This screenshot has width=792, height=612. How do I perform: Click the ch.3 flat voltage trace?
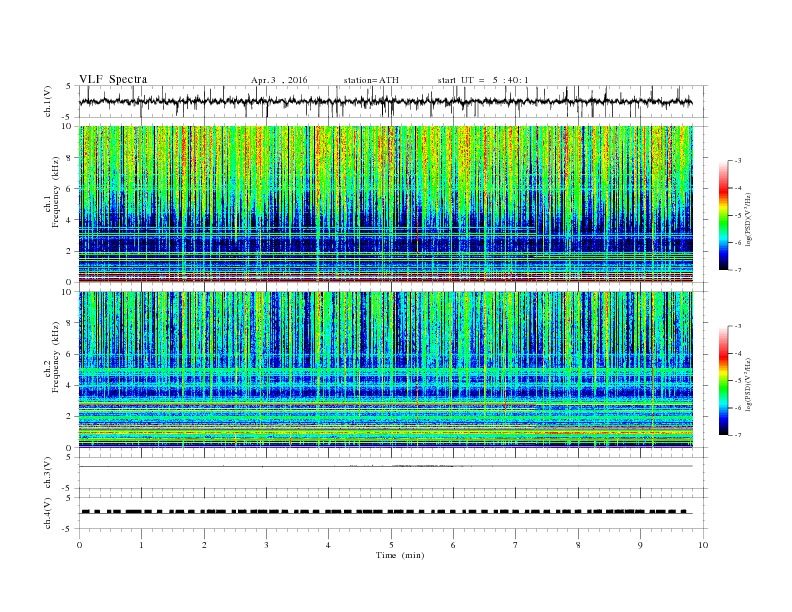[385, 466]
